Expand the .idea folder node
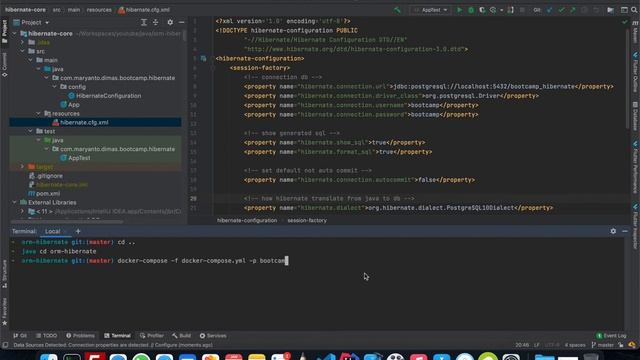The image size is (640, 360). click(23, 42)
